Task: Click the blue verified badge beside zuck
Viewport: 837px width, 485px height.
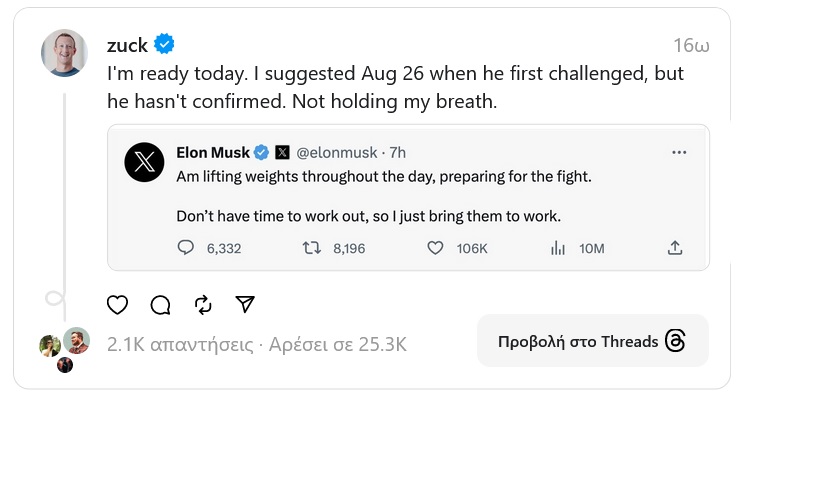Action: 164,44
